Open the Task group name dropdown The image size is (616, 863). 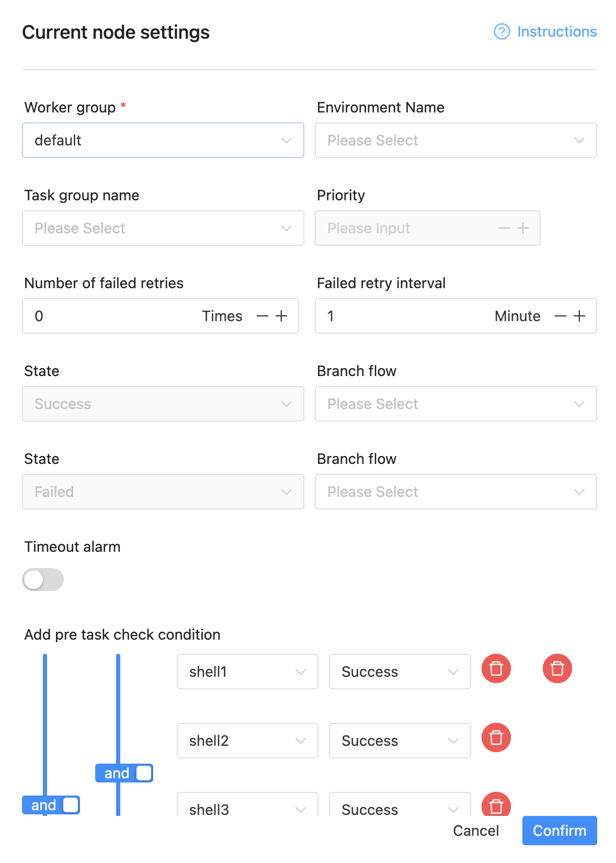(x=163, y=228)
